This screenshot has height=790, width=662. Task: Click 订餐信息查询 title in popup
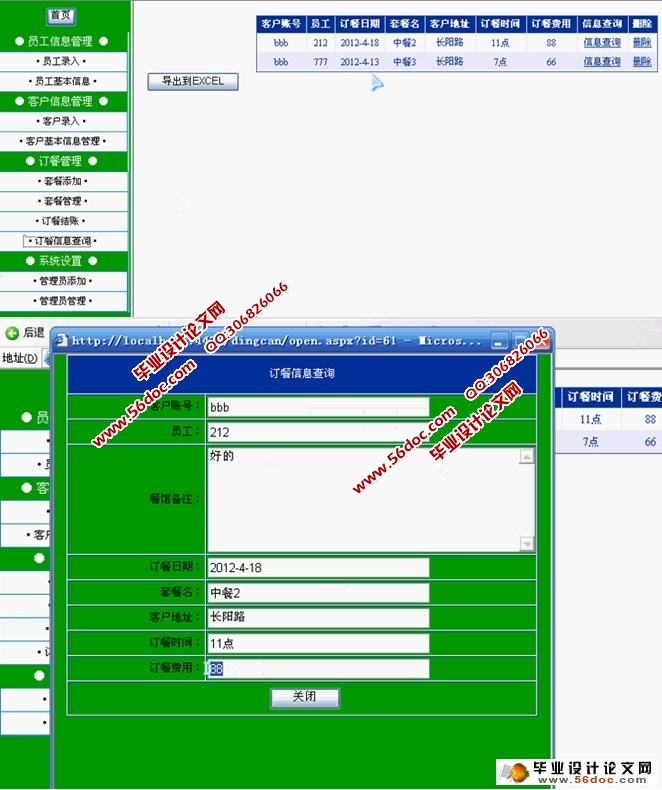point(301,373)
